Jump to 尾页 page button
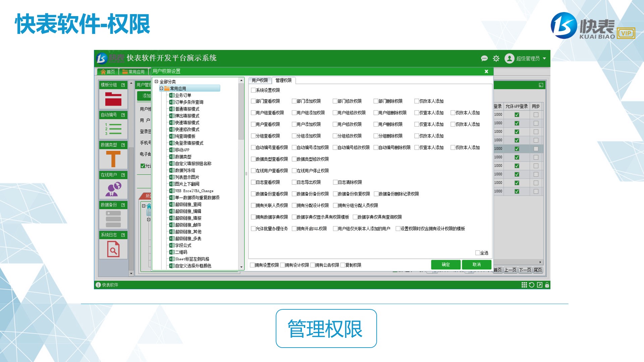 (538, 270)
